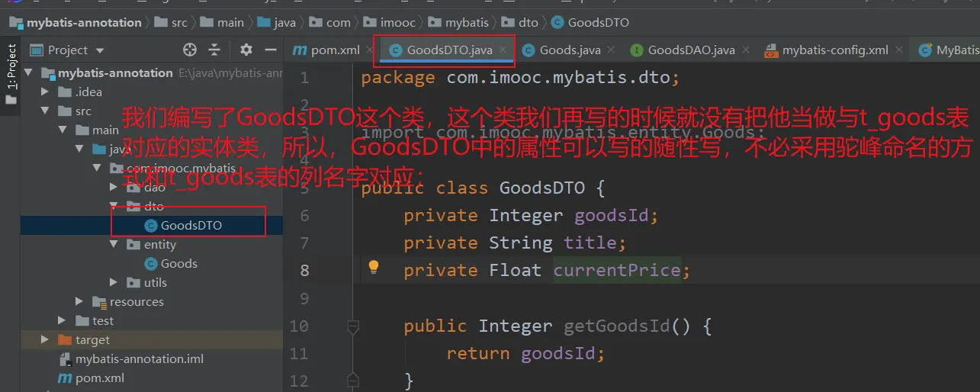Image resolution: width=980 pixels, height=392 pixels.
Task: Toggle the 1: Project side tool window
Action: [x=11, y=76]
